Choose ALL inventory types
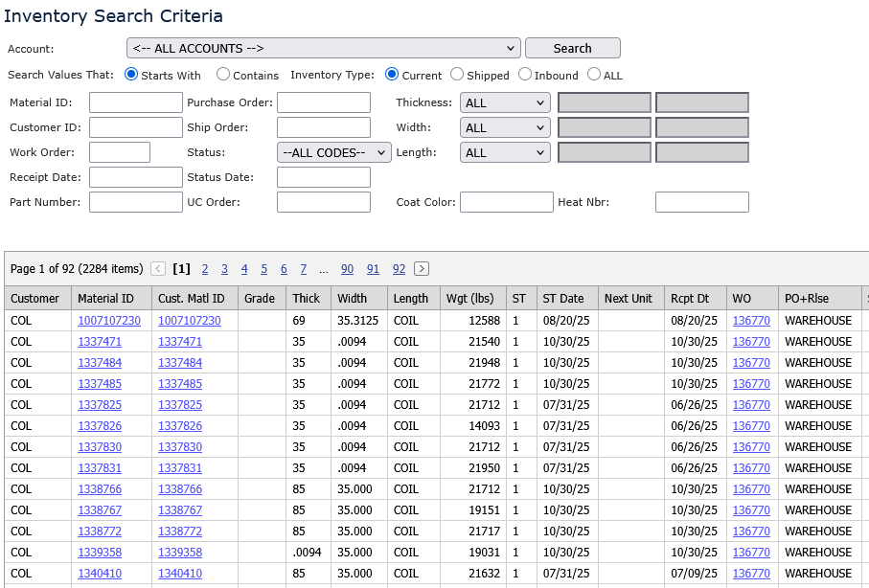 (594, 74)
